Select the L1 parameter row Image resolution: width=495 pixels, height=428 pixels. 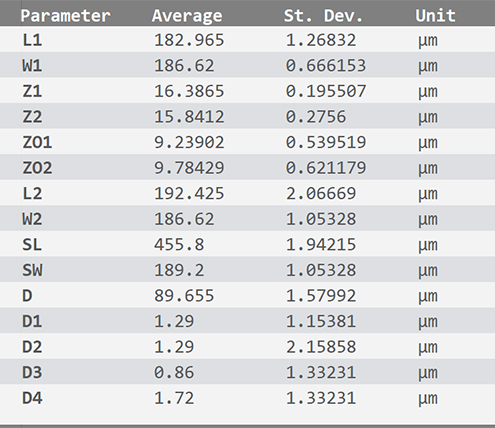pyautogui.click(x=247, y=40)
